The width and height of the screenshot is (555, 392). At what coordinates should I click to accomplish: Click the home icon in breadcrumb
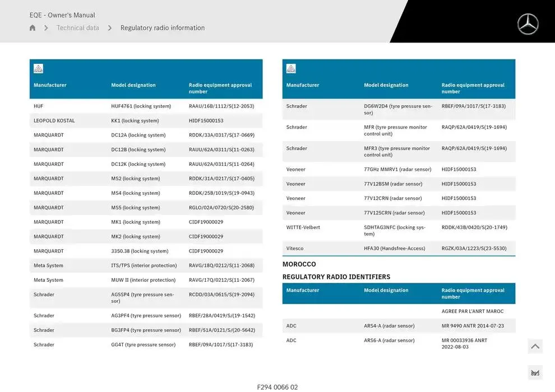pos(33,28)
